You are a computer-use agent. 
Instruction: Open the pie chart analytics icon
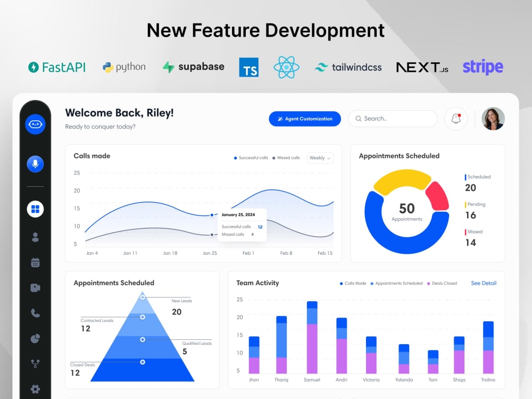[35, 338]
